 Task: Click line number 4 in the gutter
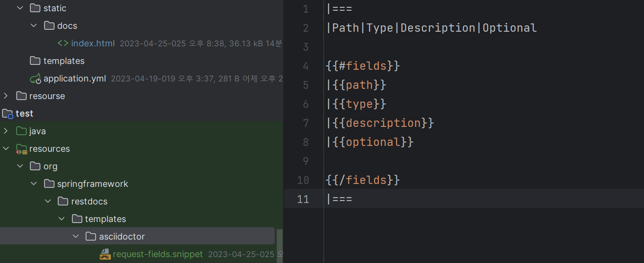tap(306, 66)
